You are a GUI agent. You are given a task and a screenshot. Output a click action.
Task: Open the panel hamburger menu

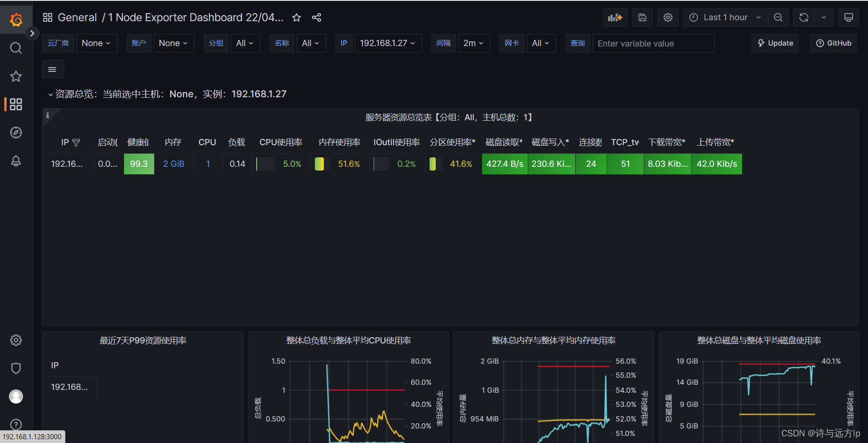click(53, 69)
